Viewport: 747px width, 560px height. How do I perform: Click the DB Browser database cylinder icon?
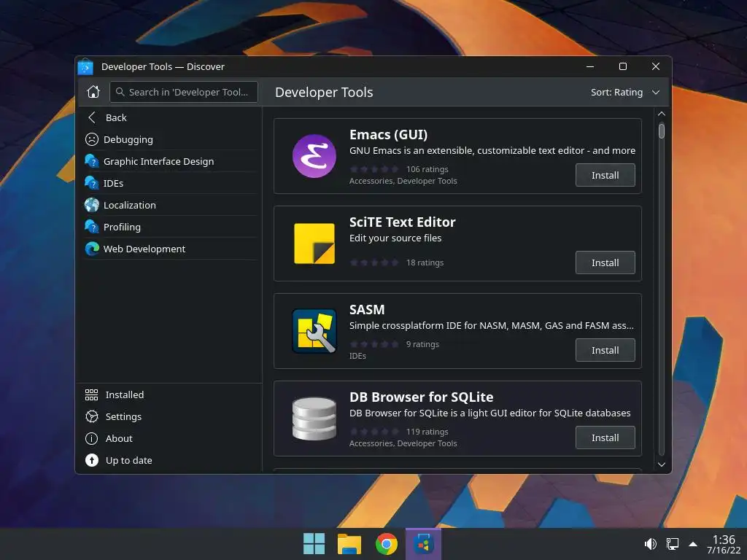(x=314, y=419)
